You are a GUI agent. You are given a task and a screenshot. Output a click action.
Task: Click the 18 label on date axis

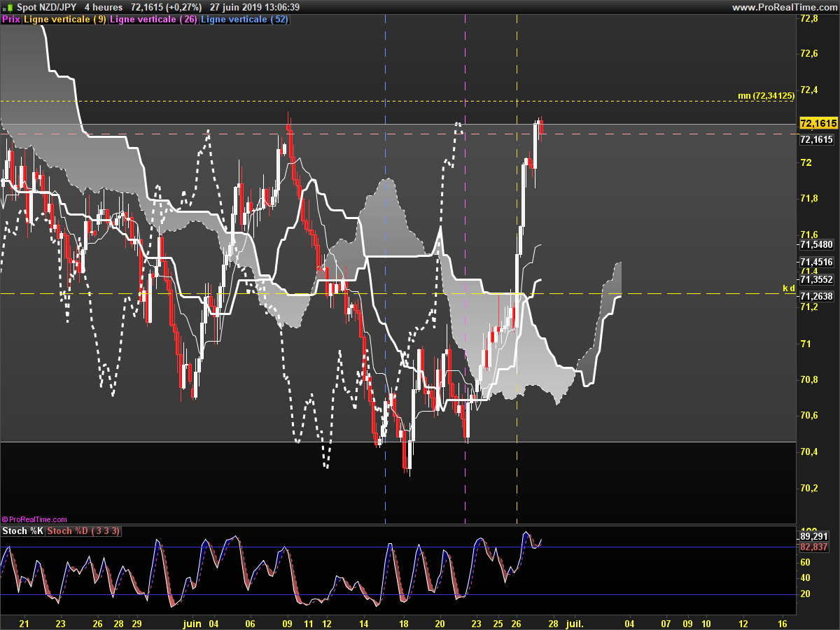[404, 623]
